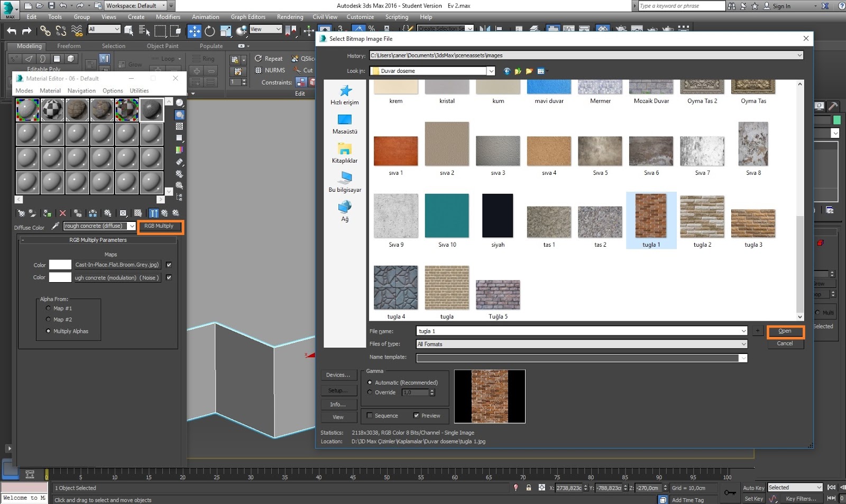
Task: Enable the Sequence checkbox
Action: pos(370,416)
